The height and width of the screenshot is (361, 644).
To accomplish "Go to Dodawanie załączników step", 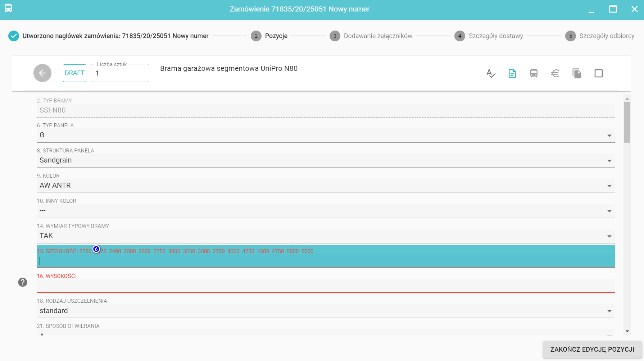I will coord(377,36).
